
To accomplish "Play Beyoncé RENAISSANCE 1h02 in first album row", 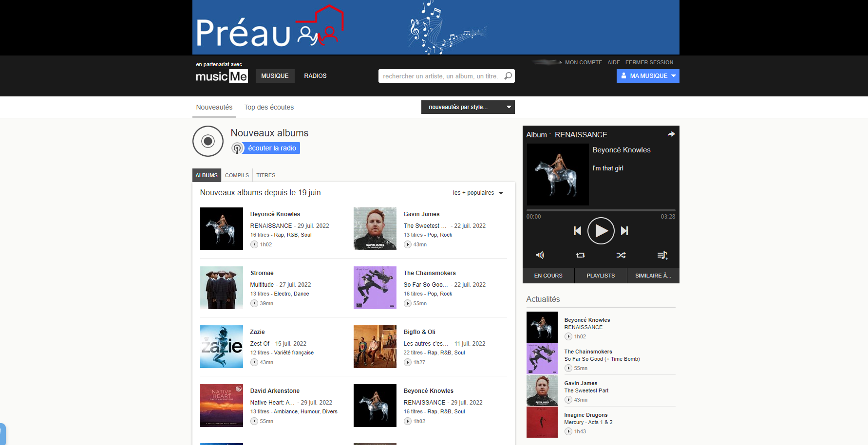I will (254, 244).
